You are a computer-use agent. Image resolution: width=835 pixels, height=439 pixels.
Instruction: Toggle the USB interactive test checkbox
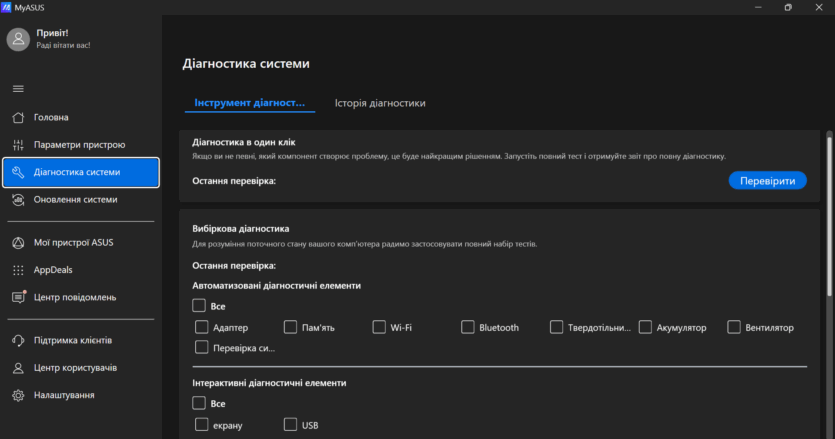point(290,425)
